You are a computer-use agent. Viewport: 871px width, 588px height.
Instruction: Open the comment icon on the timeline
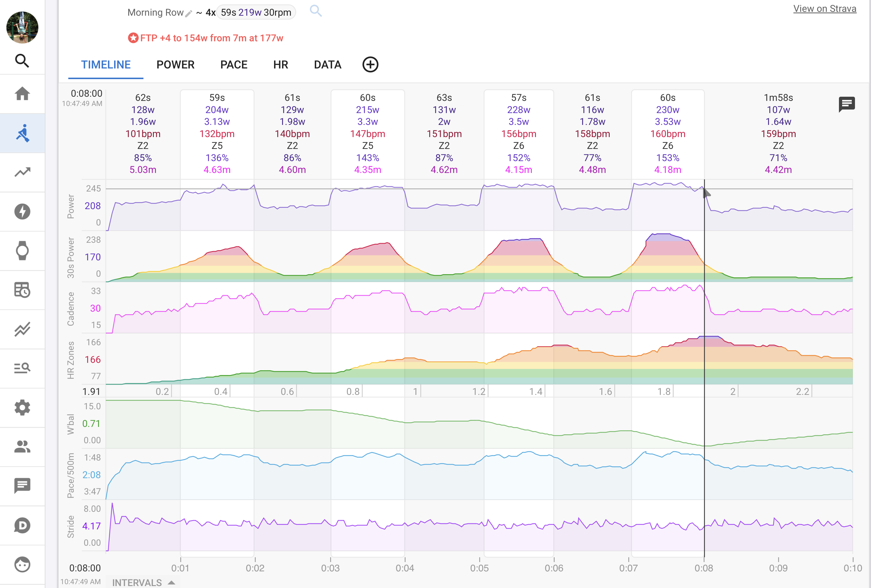tap(846, 104)
